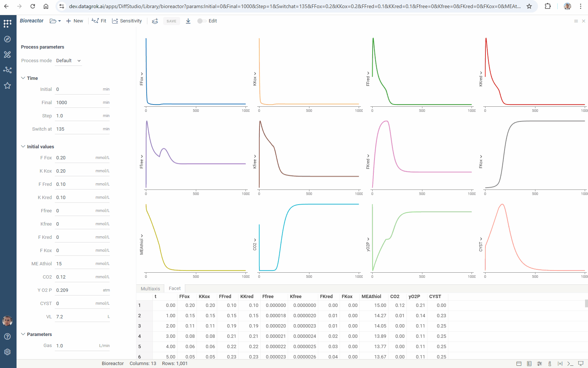Open the help question mark icon
This screenshot has width=588, height=368.
(7, 336)
